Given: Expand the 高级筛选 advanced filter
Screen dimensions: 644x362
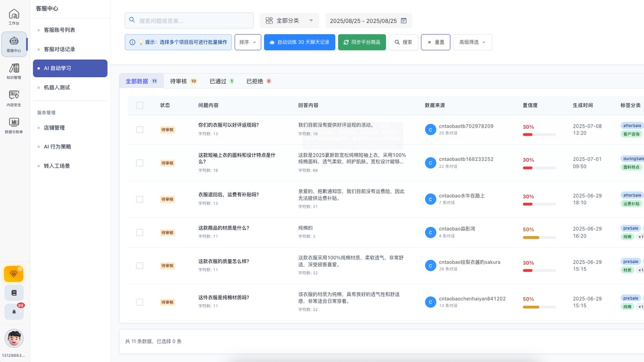Looking at the screenshot, I should click(x=472, y=42).
